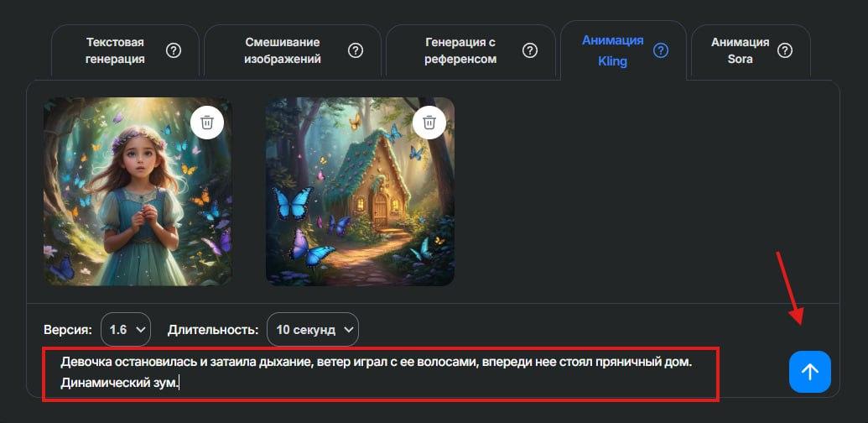Open the Длительность 10 секунд dropdown
Image resolution: width=868 pixels, height=423 pixels.
[x=313, y=330]
